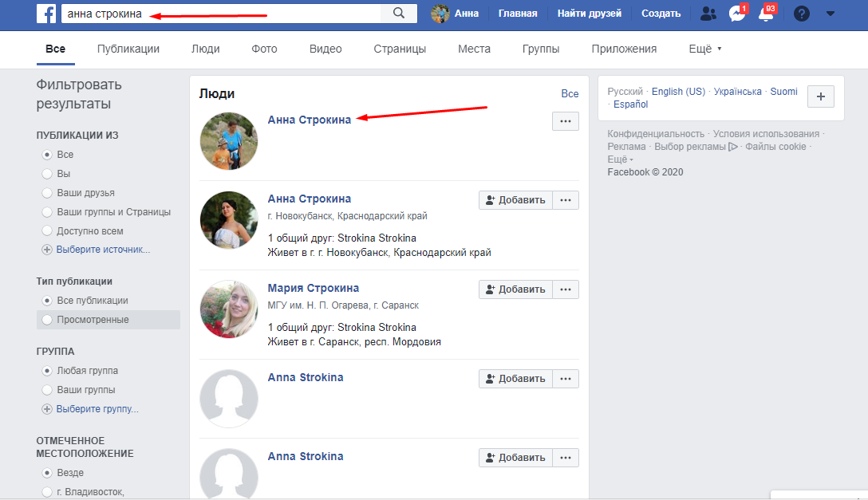
Task: Open more options for Мария Строкина
Action: (x=565, y=289)
